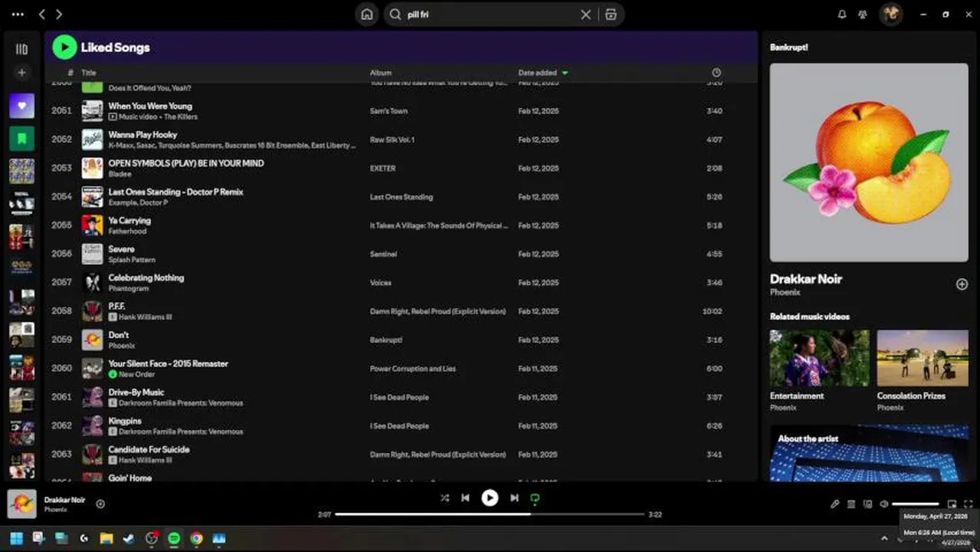Click the search field containing 'pill fri'

tap(491, 15)
